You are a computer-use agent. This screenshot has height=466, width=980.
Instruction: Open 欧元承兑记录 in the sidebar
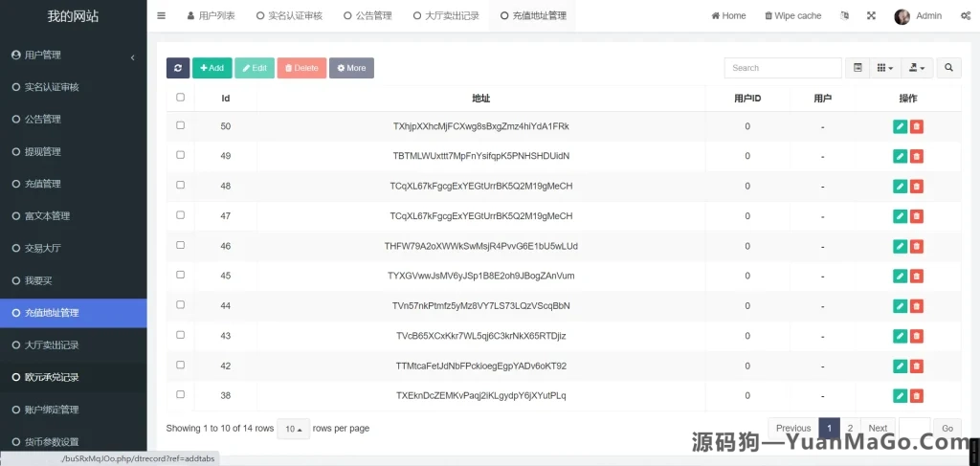[x=73, y=377]
